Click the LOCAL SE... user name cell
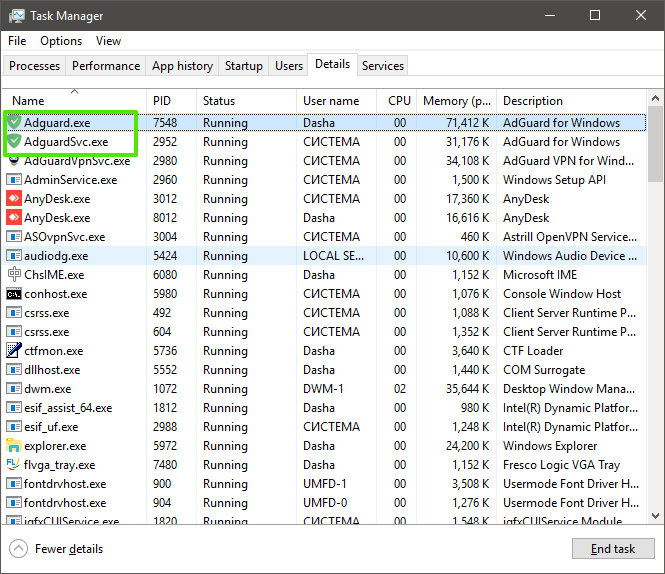 pyautogui.click(x=333, y=256)
